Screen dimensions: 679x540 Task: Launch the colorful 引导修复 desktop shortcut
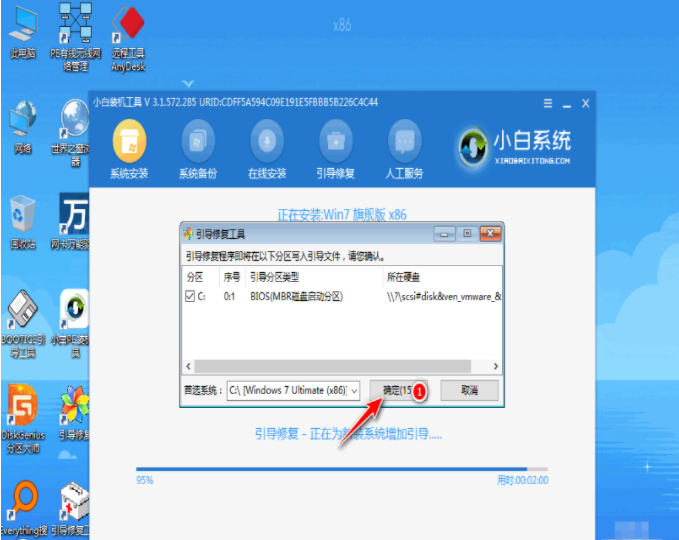click(x=74, y=412)
